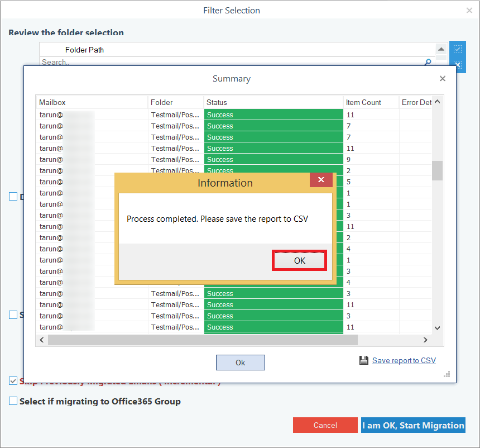Click OK in the Information dialog
The height and width of the screenshot is (448, 480).
[299, 260]
